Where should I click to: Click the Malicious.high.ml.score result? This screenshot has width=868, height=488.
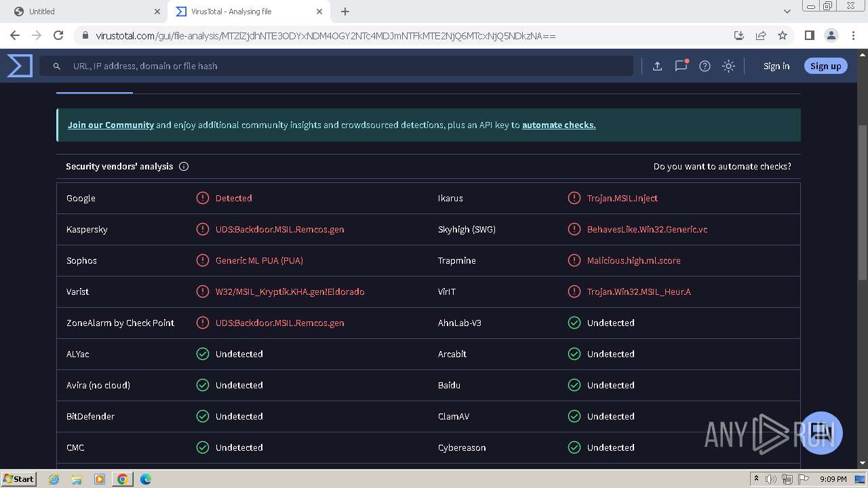pyautogui.click(x=633, y=260)
